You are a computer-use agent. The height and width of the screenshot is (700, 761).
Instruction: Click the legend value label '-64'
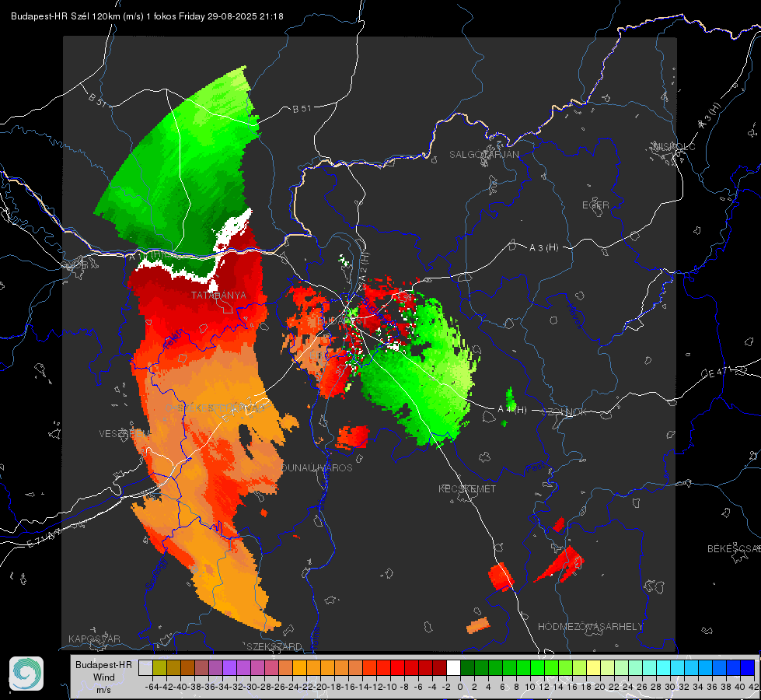pos(152,687)
